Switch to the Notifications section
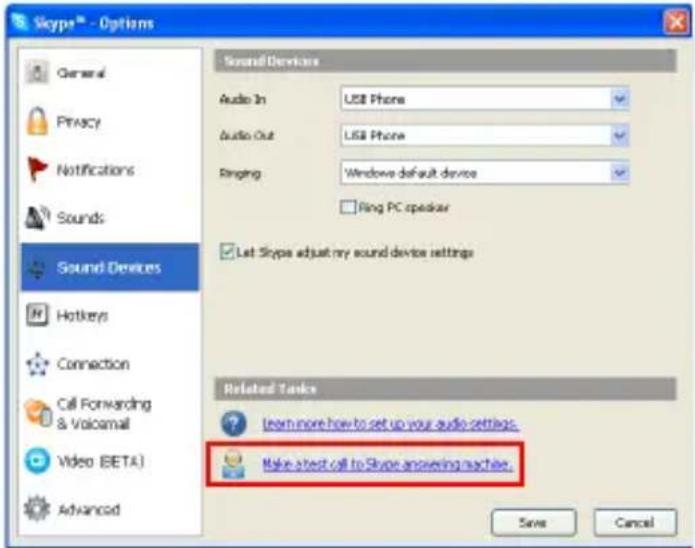The image size is (695, 548). coord(110,169)
